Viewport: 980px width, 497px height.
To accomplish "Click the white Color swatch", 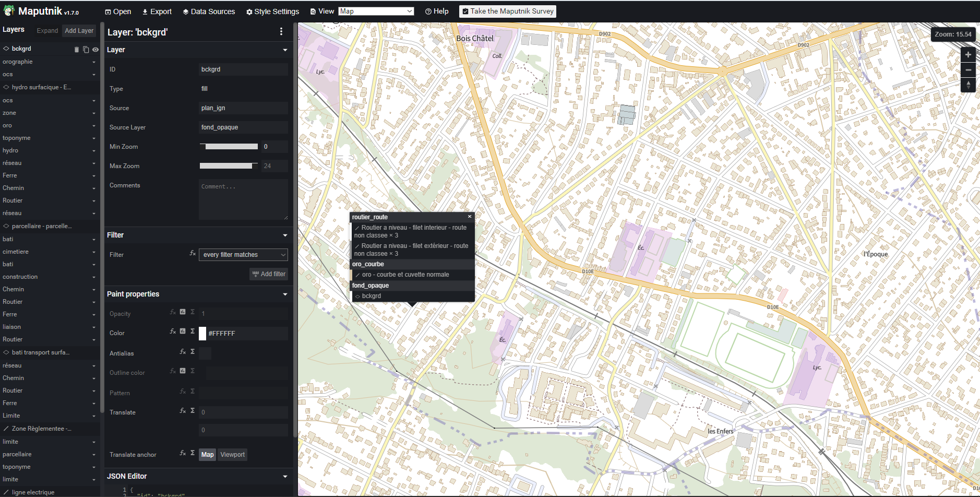I will point(202,334).
